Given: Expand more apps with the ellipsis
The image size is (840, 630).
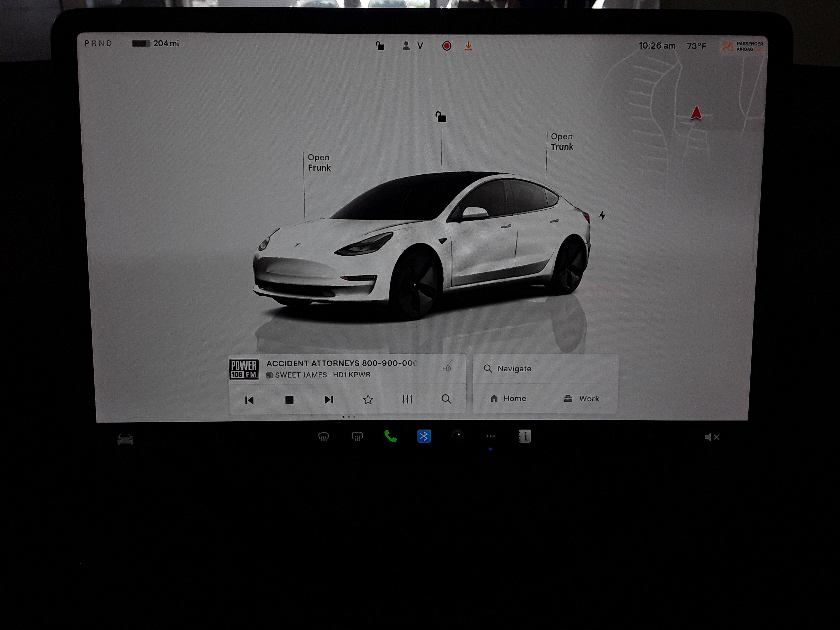Looking at the screenshot, I should coord(490,437).
